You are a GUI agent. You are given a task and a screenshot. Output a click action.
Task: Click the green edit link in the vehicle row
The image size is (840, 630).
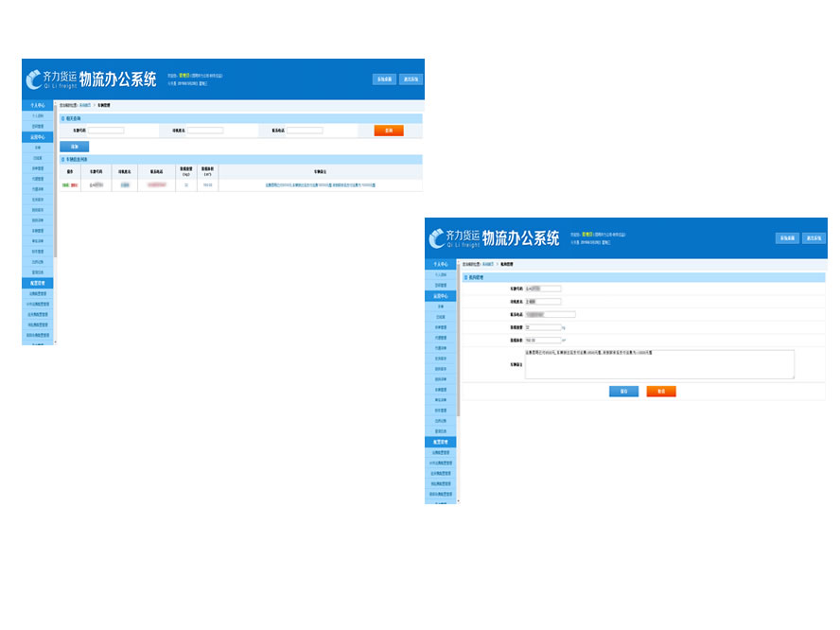(x=66, y=185)
